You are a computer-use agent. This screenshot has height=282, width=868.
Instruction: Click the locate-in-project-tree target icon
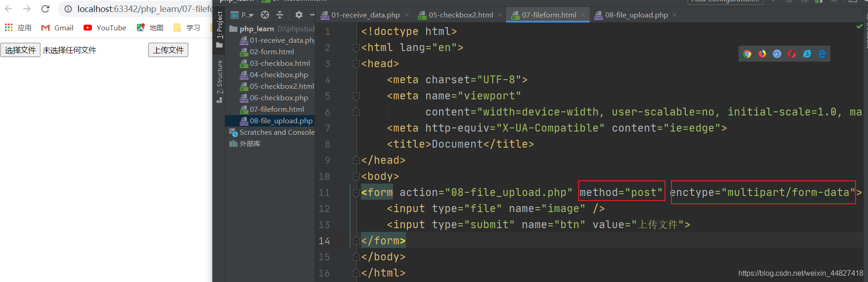point(265,15)
